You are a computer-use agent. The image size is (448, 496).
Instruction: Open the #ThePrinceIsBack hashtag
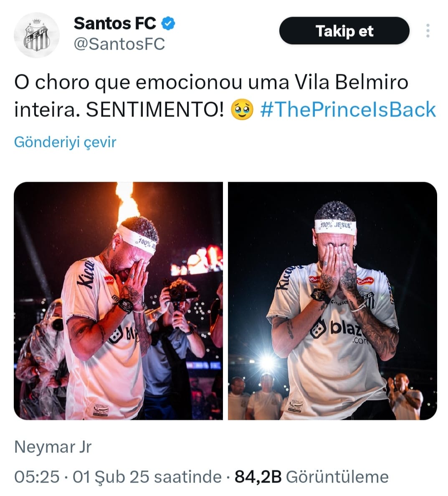348,109
